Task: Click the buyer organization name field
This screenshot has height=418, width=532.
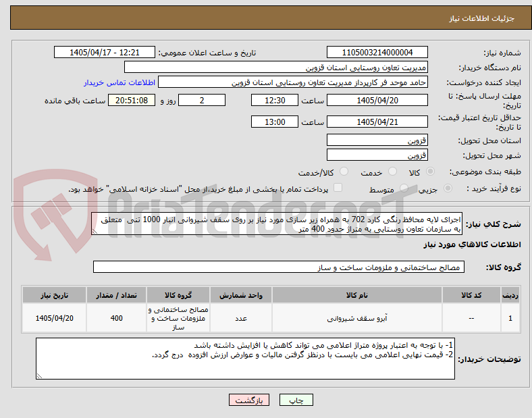Action: click(276, 67)
